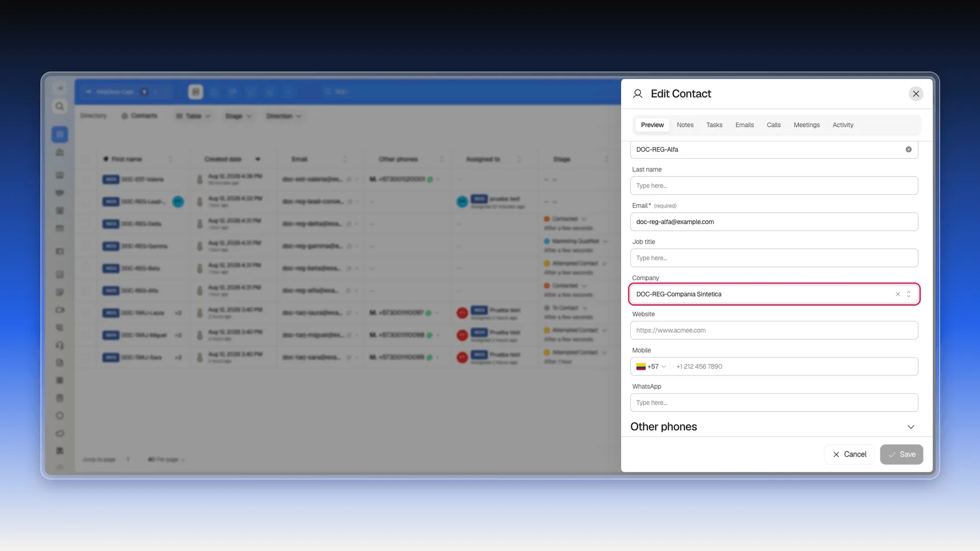This screenshot has height=551, width=980.
Task: Open the Direction filter dropdown in background
Action: pyautogui.click(x=284, y=116)
